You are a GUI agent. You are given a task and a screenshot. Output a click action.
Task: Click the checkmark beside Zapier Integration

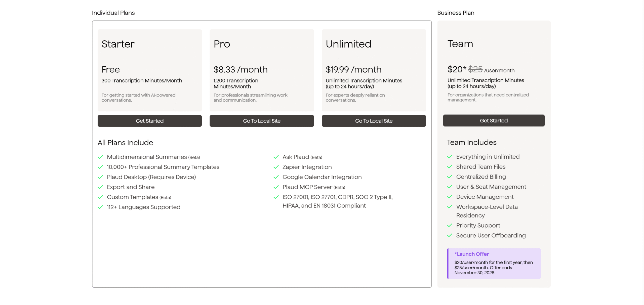(x=276, y=167)
